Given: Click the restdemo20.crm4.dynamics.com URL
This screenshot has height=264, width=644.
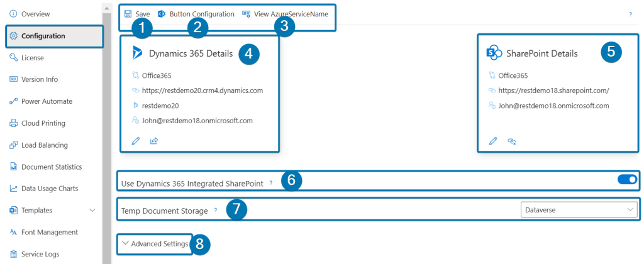Looking at the screenshot, I should click(x=202, y=91).
